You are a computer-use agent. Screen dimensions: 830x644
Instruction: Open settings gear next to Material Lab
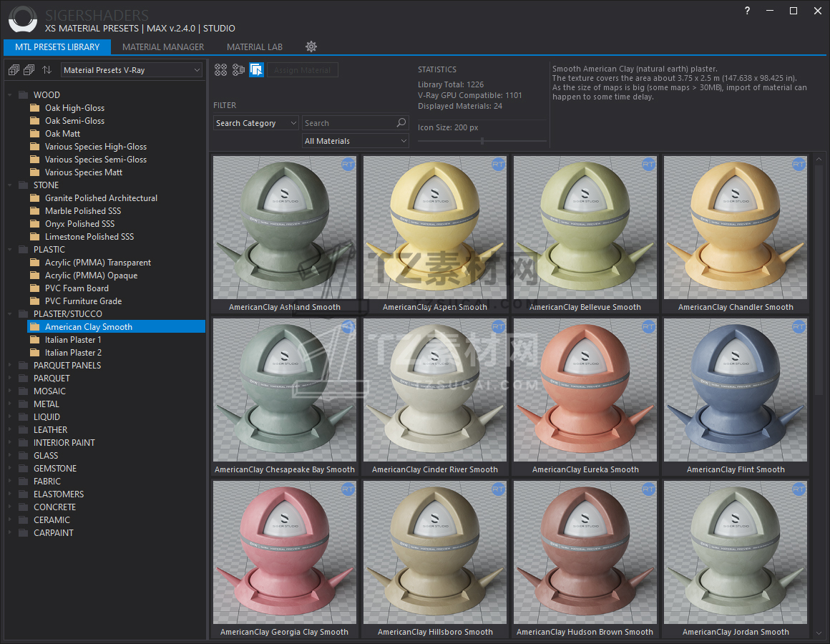pos(311,47)
